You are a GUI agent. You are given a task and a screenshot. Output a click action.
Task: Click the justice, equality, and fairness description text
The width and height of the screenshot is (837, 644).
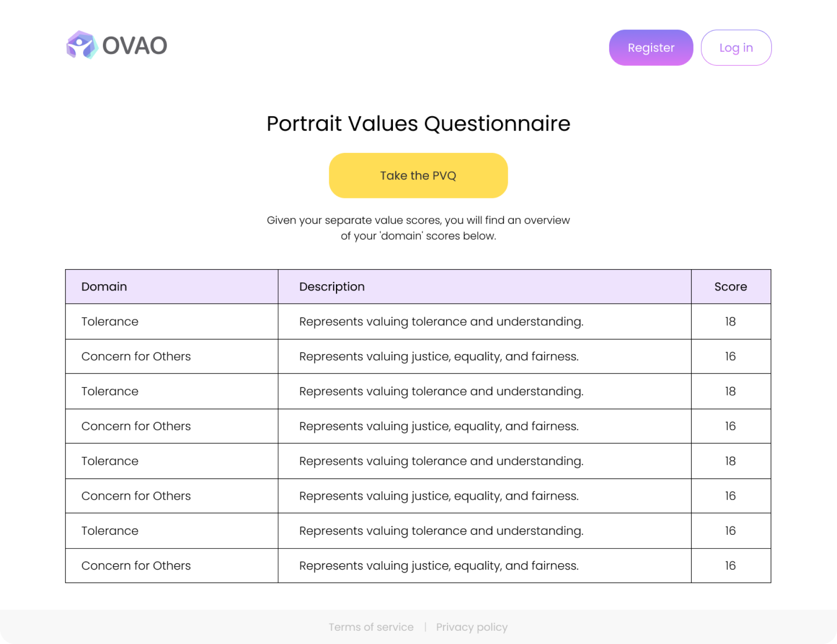pos(438,356)
